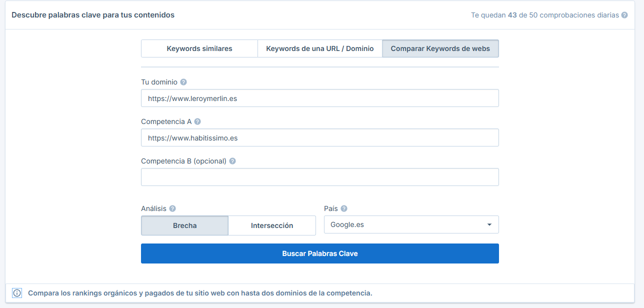Click the help icon next to "Competencia A"
644x308 pixels.
pyautogui.click(x=198, y=121)
